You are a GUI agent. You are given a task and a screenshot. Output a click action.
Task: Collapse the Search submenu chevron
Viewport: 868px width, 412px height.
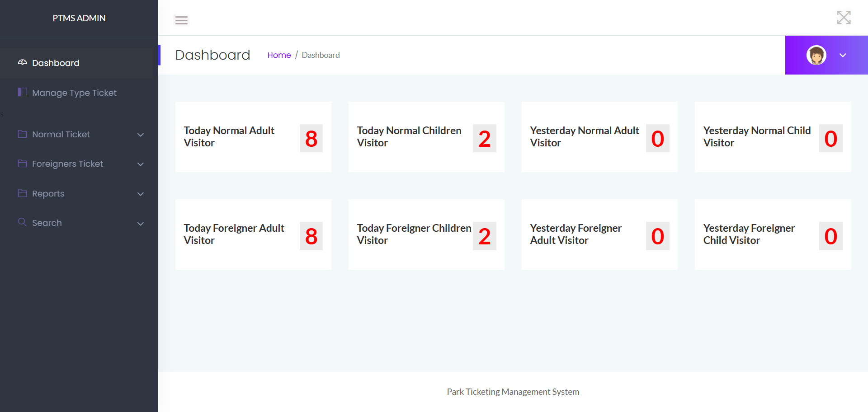141,224
